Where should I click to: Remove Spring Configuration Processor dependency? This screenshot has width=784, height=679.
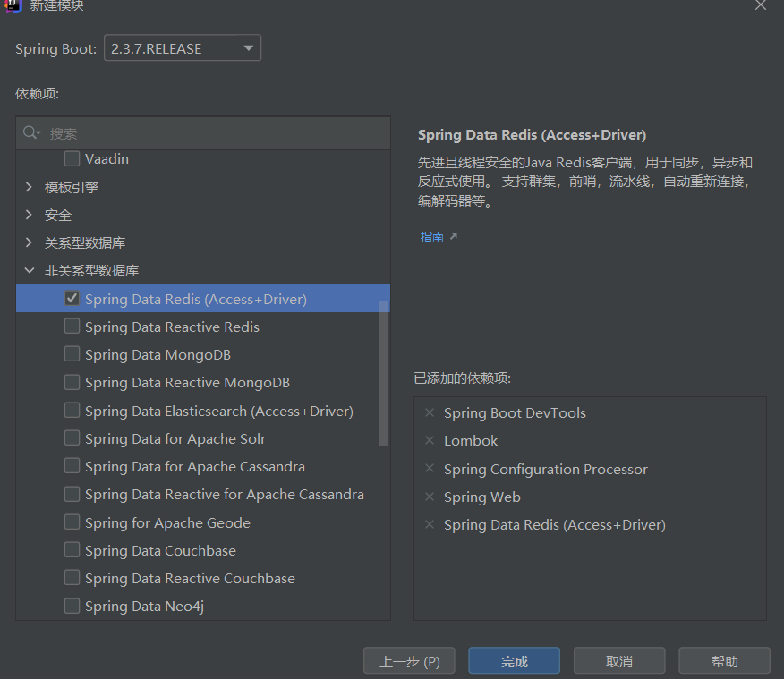(429, 469)
